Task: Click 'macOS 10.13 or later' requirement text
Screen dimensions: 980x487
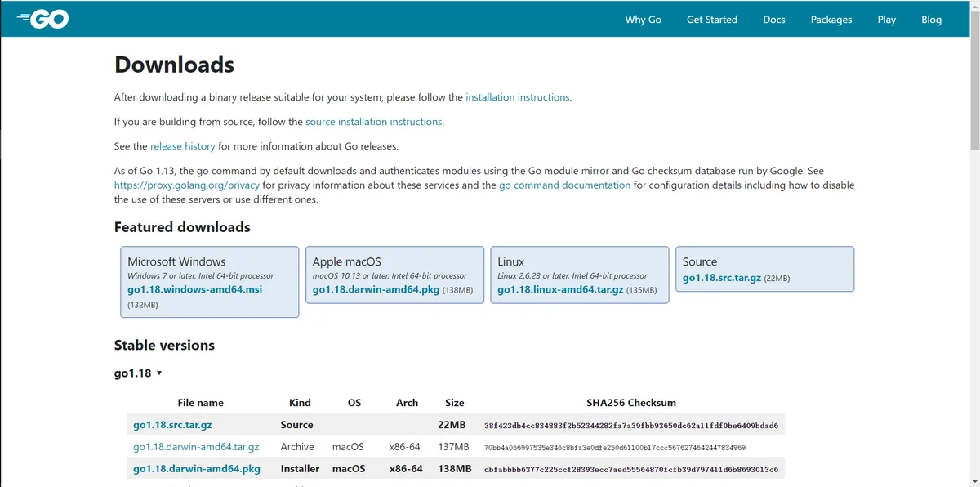Action: pos(390,276)
